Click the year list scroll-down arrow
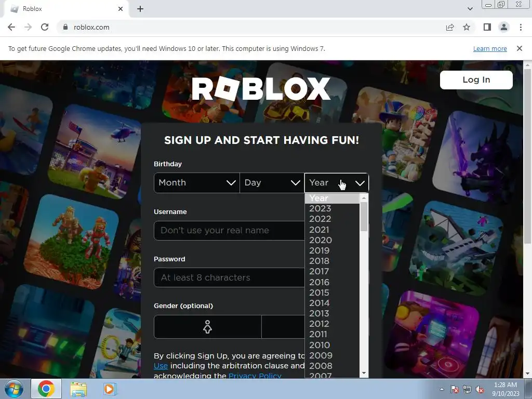Image resolution: width=532 pixels, height=399 pixels. (364, 373)
